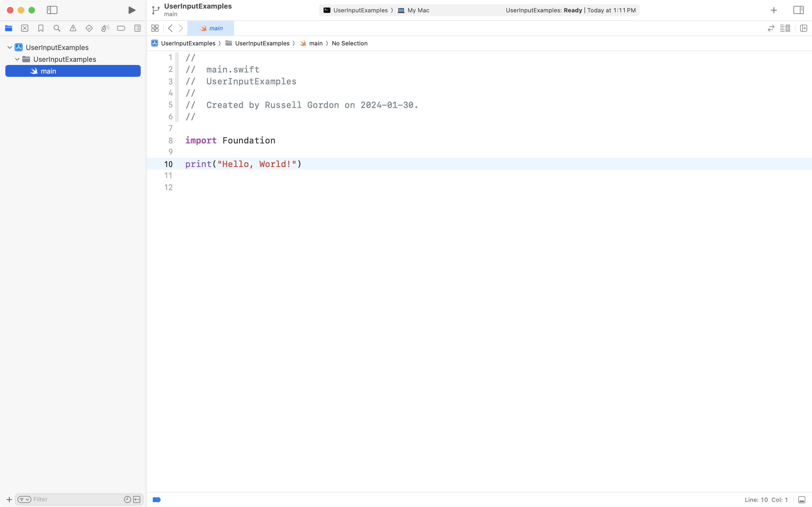The width and height of the screenshot is (812, 507).
Task: Show the Report navigator
Action: point(137,28)
